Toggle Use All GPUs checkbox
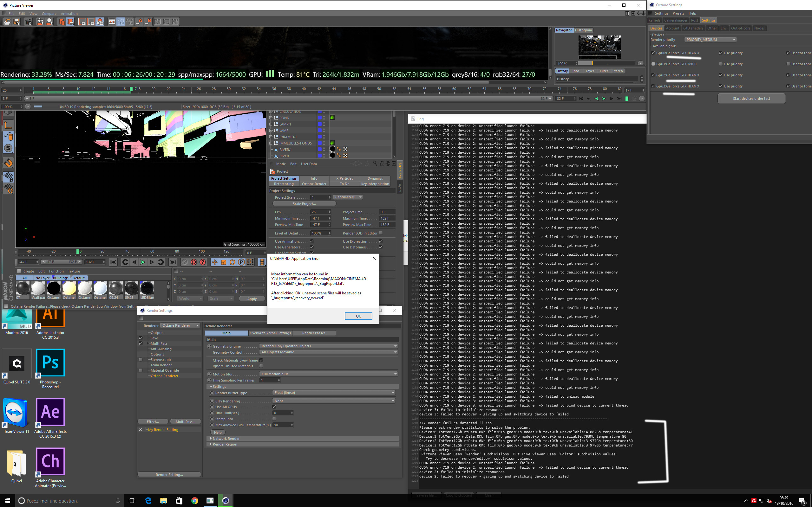Image resolution: width=812 pixels, height=507 pixels. point(274,407)
